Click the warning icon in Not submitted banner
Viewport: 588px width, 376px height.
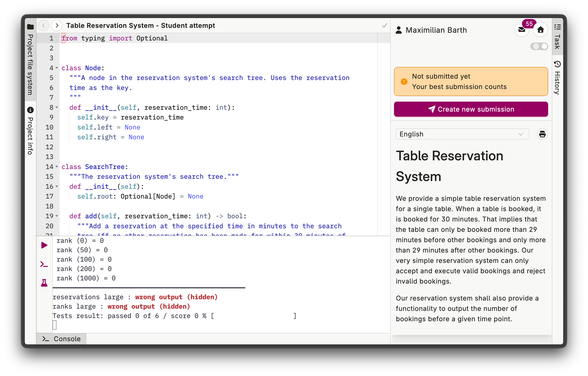coord(404,82)
